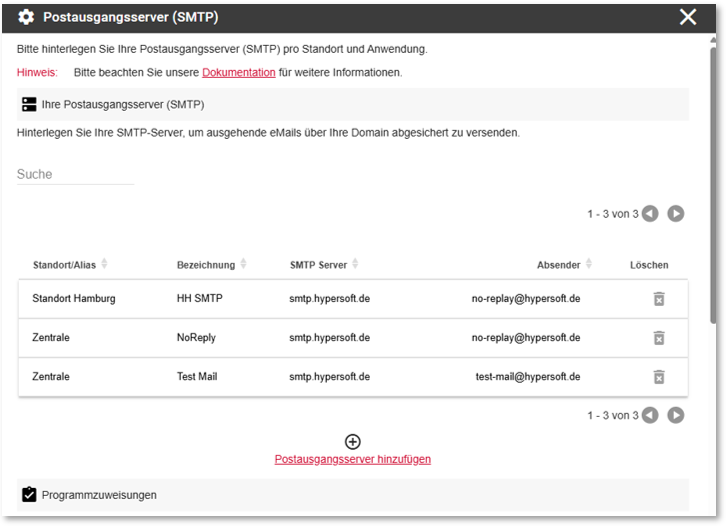Delete the Standort Hamburg HH SMTP entry

point(659,299)
